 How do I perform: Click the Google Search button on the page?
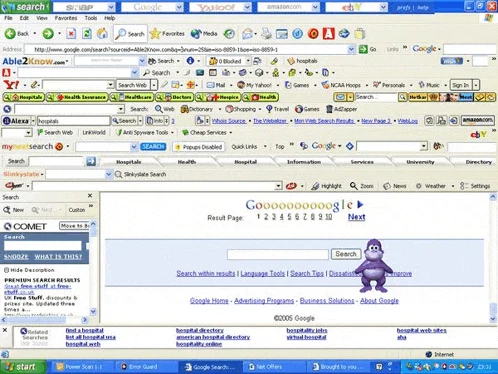[346, 254]
